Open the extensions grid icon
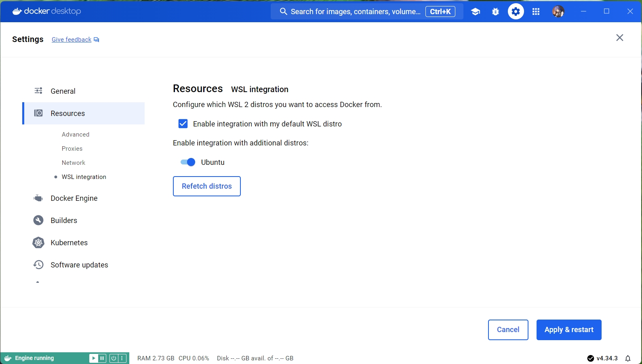 coord(536,12)
